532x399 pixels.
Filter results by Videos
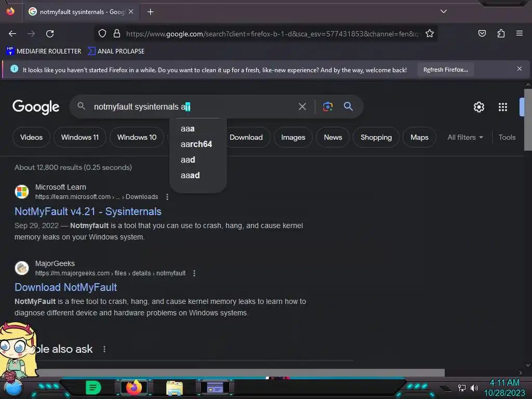click(x=31, y=137)
